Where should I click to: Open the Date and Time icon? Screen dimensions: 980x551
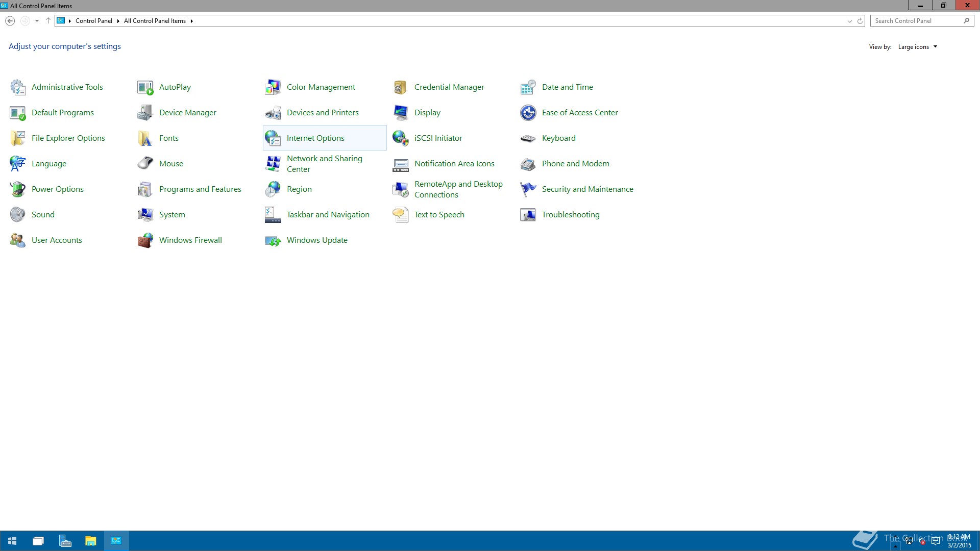[x=528, y=87]
